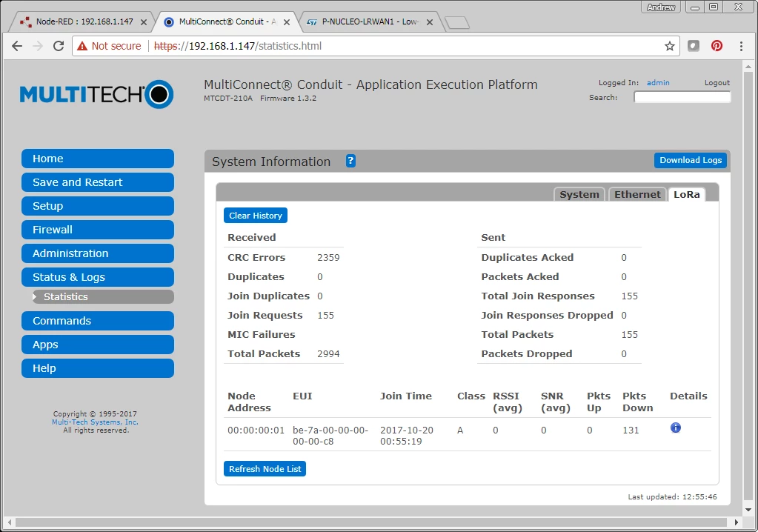758x532 pixels.
Task: Open the Apps menu
Action: tap(98, 345)
